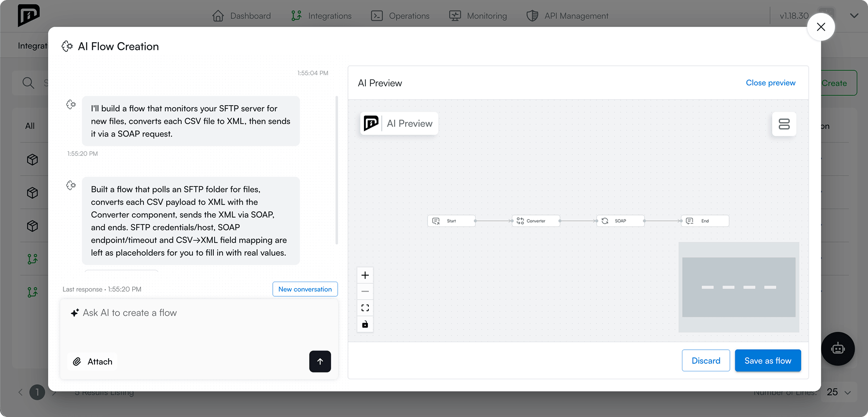The image size is (868, 417).
Task: Click the Operations terminal icon
Action: [377, 16]
